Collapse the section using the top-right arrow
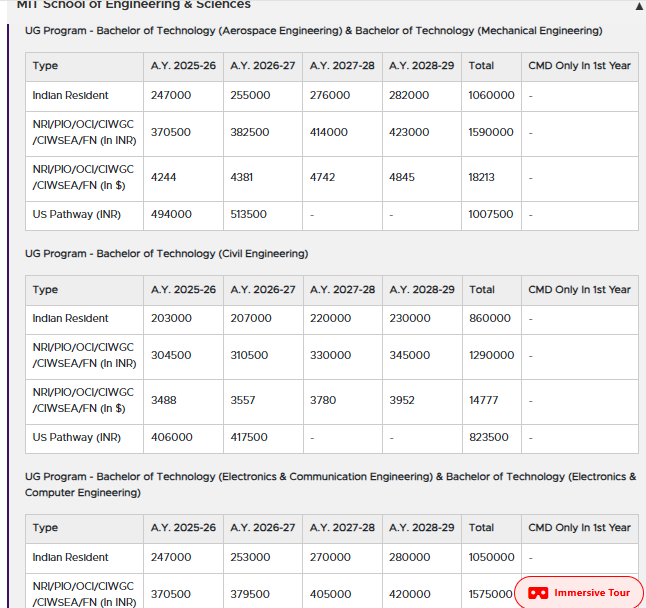This screenshot has width=646, height=608. 639,6
